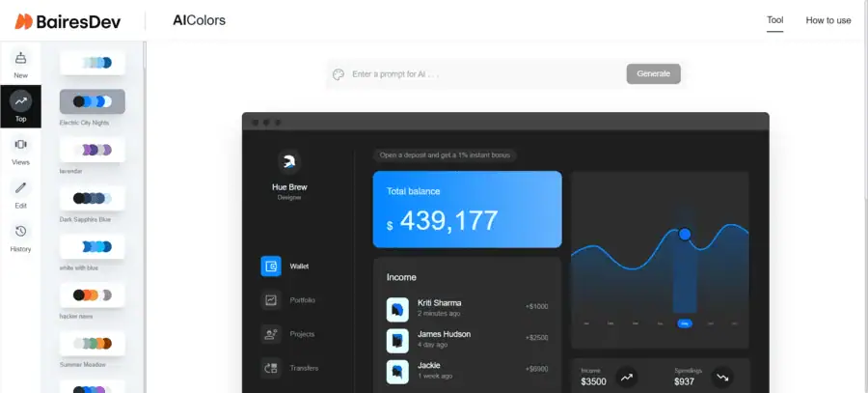Click the Projects icon in preview
Viewport: 868px width, 393px height.
click(x=271, y=334)
